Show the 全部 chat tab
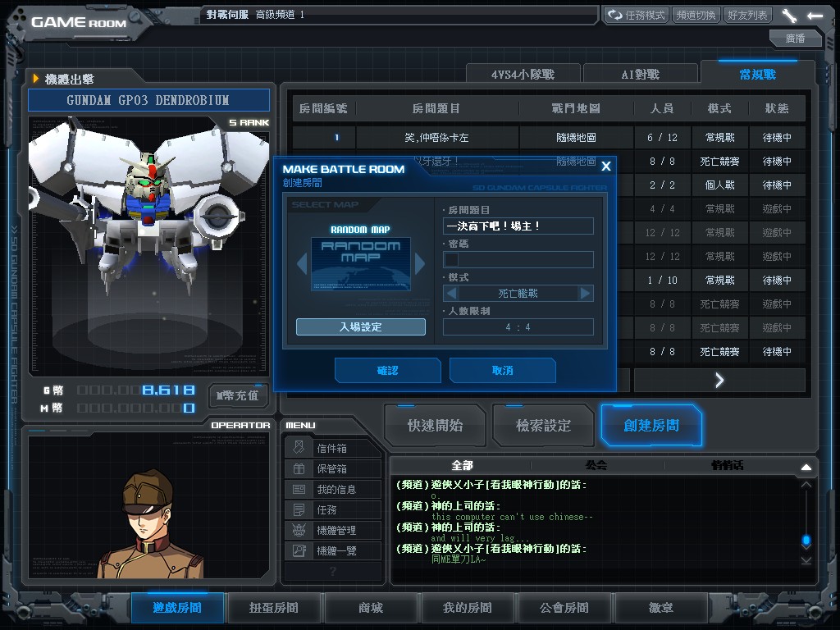Image resolution: width=840 pixels, height=630 pixels. [x=462, y=465]
